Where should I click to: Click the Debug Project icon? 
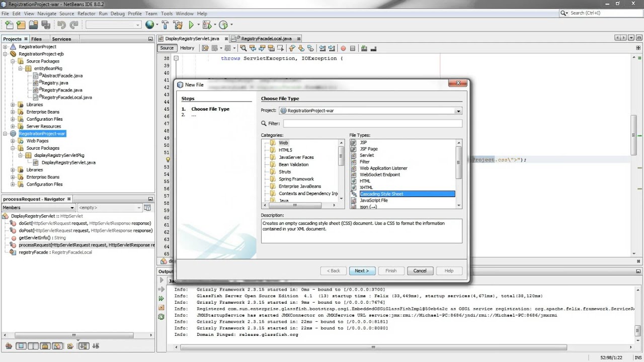[x=207, y=24]
